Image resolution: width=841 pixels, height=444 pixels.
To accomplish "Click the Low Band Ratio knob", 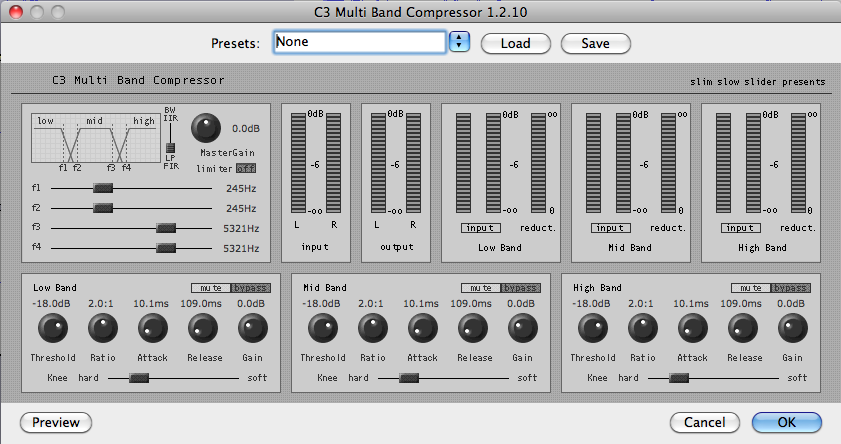I will point(102,327).
